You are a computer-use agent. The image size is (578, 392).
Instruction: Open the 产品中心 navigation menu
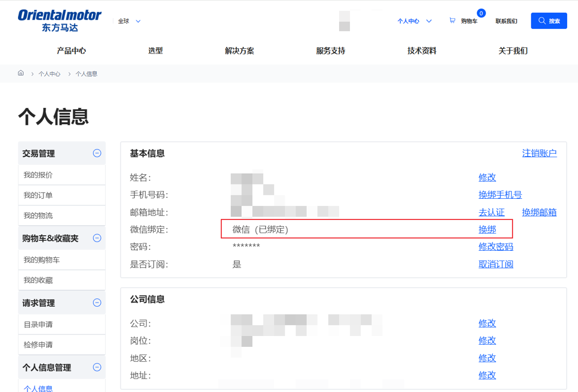tap(71, 50)
